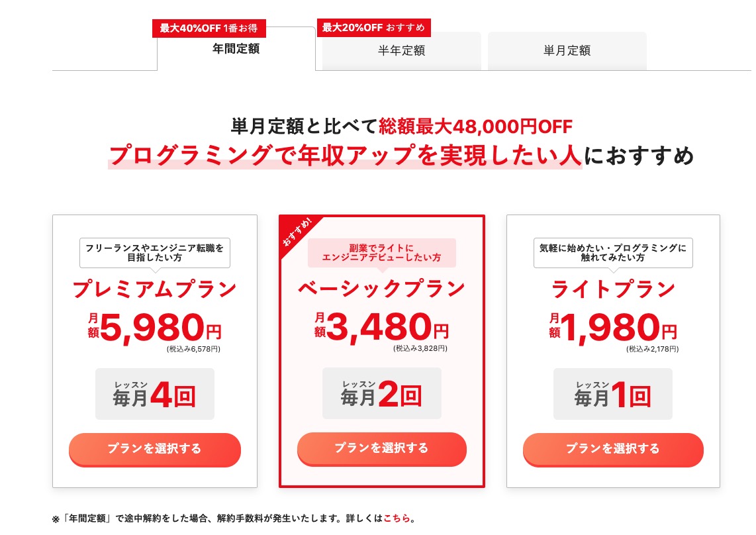Click the ベーシックプラン title
Viewport: 756px width, 535px height.
pyautogui.click(x=382, y=289)
